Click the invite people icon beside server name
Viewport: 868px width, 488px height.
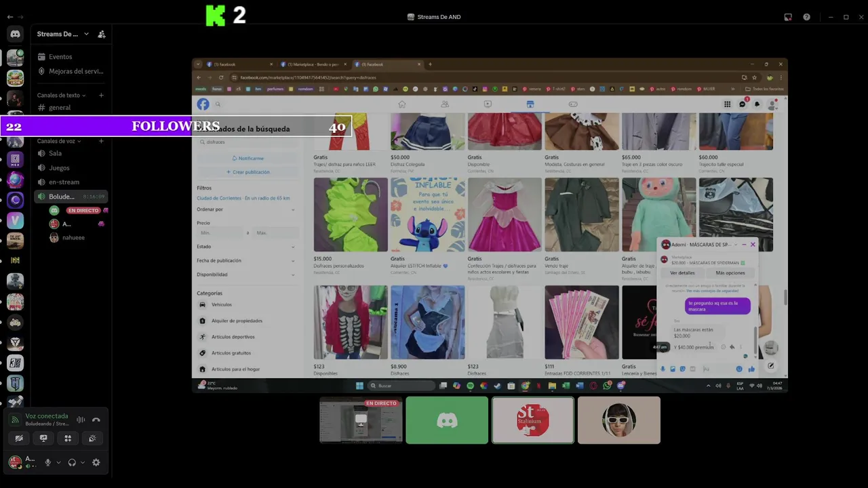[x=102, y=34]
